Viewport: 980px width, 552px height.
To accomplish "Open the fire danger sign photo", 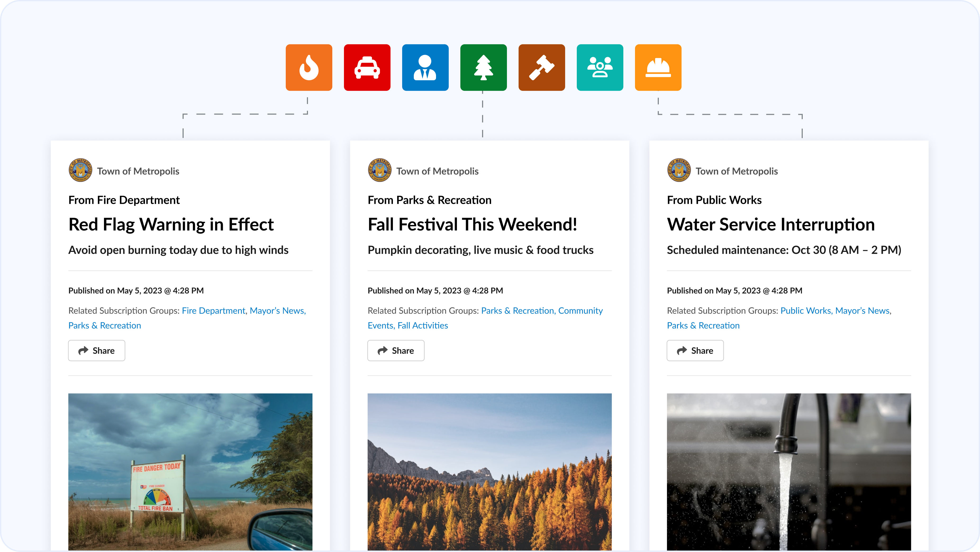I will click(x=190, y=472).
